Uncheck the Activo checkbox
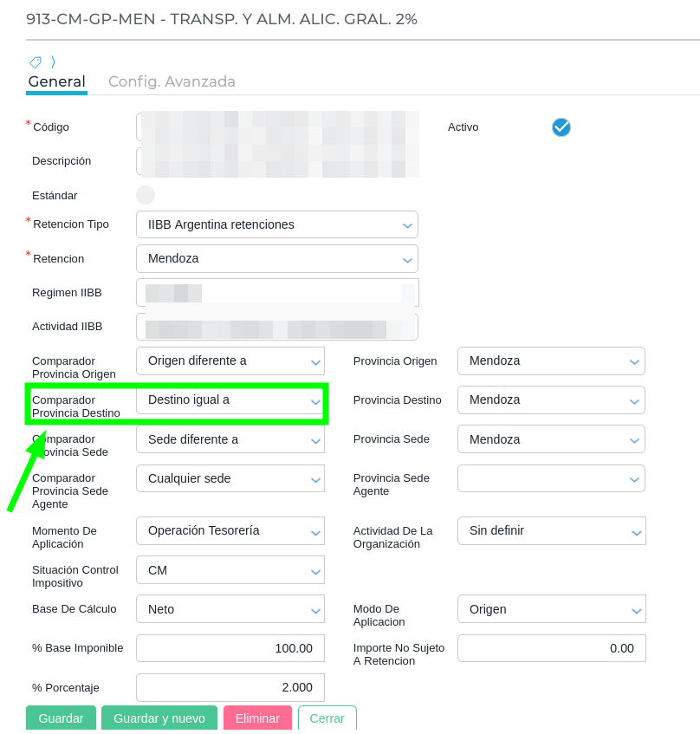700x734 pixels. (561, 127)
